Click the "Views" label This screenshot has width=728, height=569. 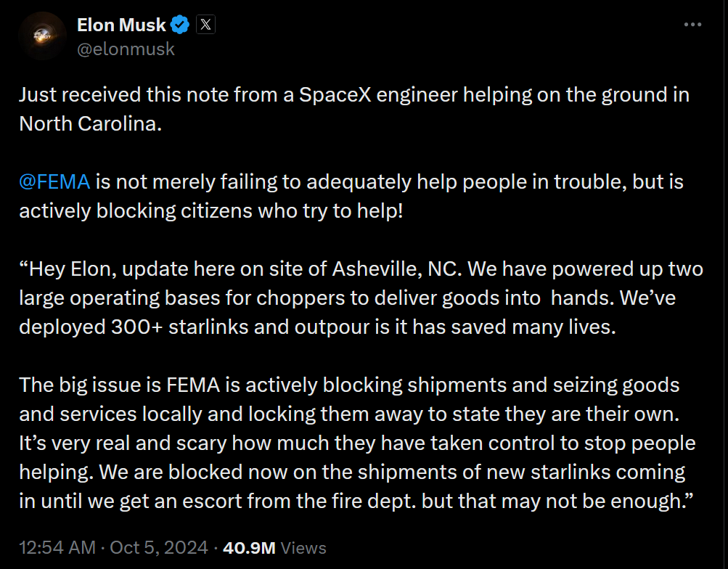303,547
